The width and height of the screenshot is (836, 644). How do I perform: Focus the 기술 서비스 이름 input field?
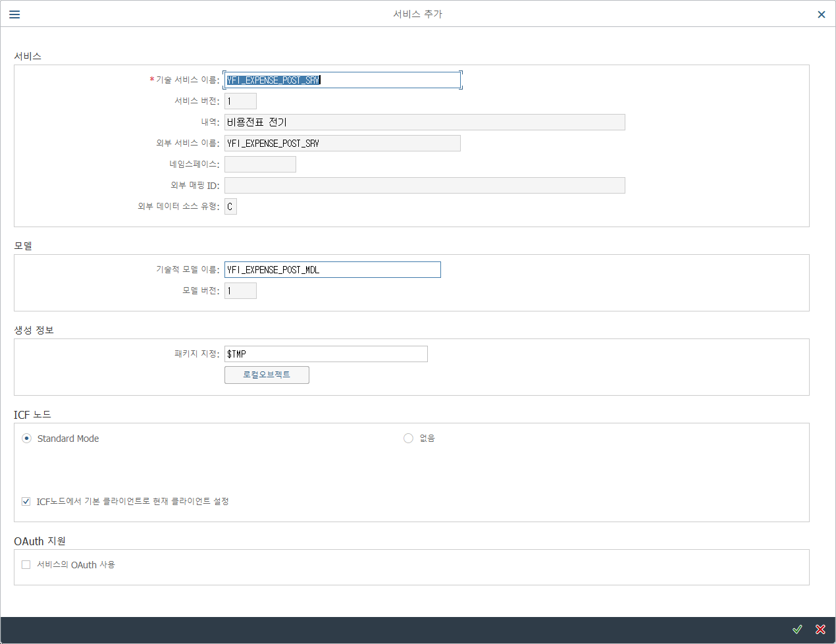coord(342,80)
